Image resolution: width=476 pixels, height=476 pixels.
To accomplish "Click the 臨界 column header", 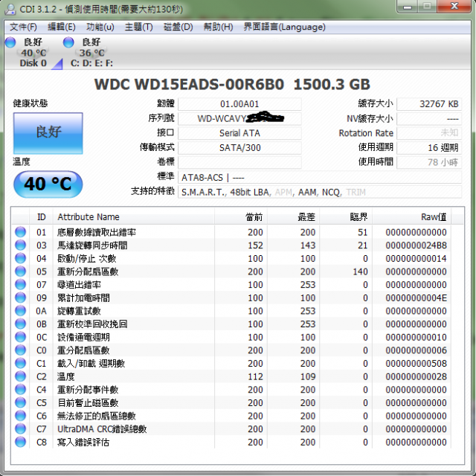I will pos(346,216).
